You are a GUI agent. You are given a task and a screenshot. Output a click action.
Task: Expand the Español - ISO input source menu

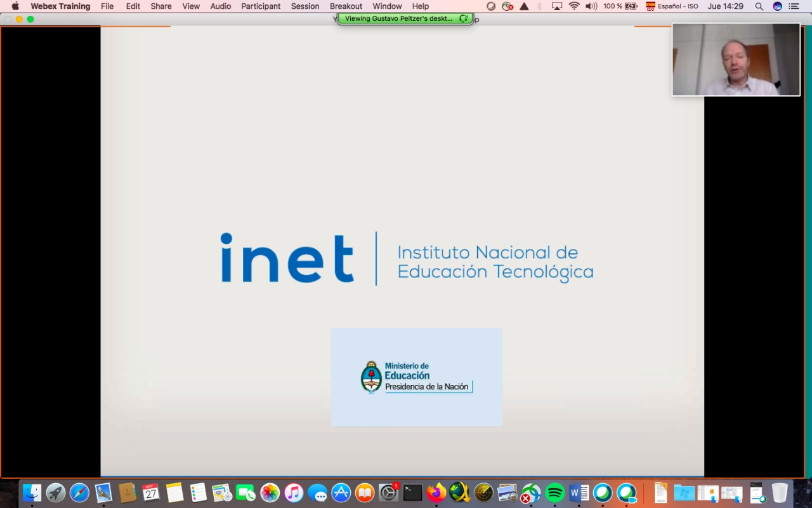pyautogui.click(x=672, y=6)
